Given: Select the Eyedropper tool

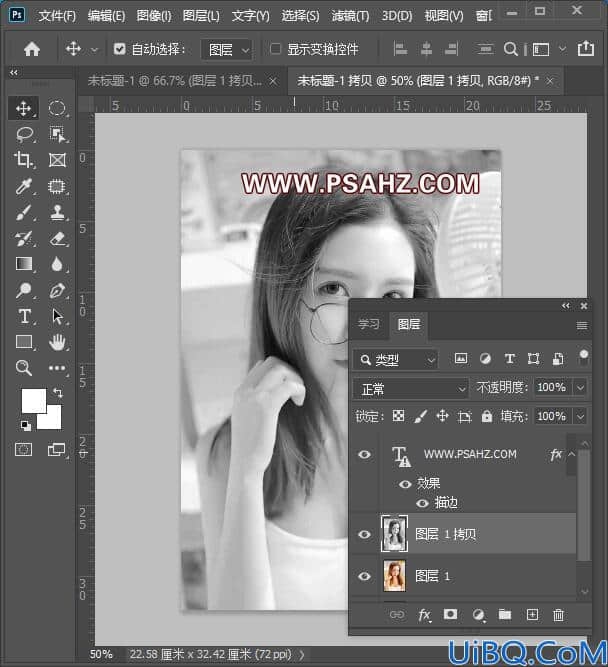Looking at the screenshot, I should click(23, 186).
